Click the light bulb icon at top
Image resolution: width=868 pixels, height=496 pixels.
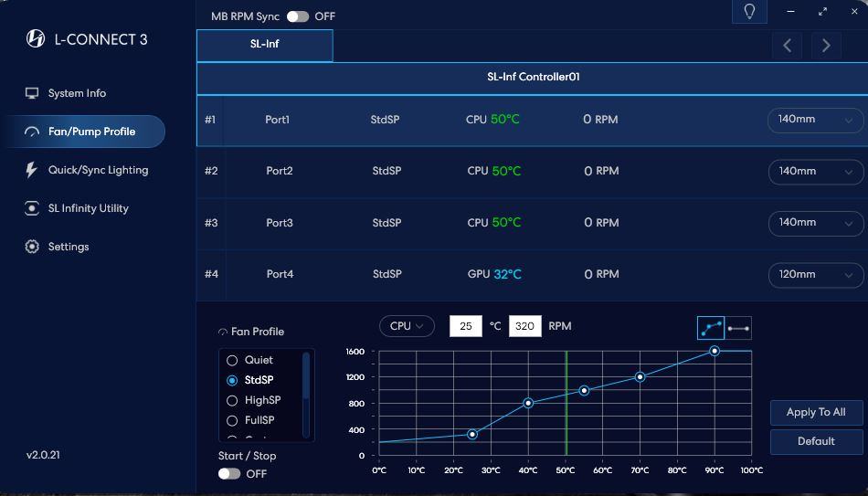pyautogui.click(x=749, y=12)
